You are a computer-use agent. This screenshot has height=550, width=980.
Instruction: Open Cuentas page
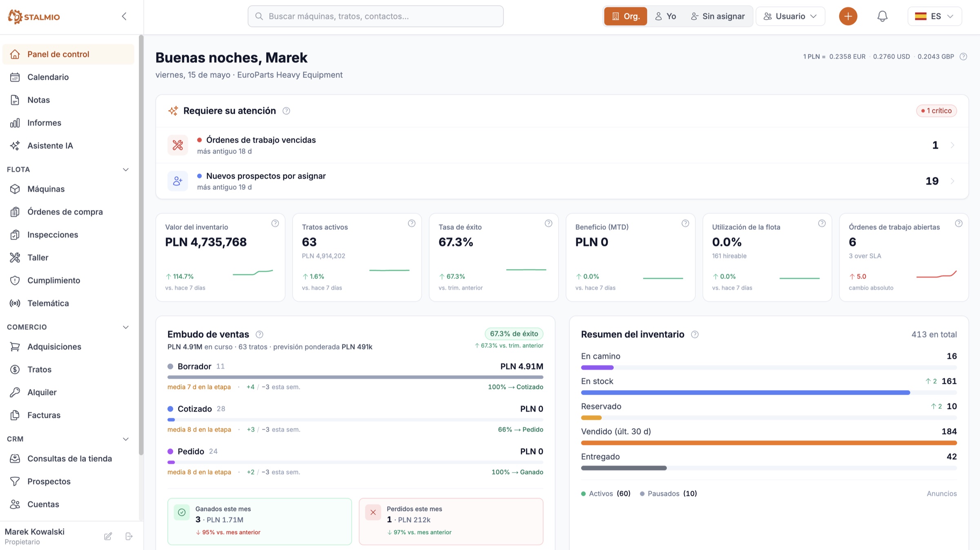pyautogui.click(x=68, y=504)
